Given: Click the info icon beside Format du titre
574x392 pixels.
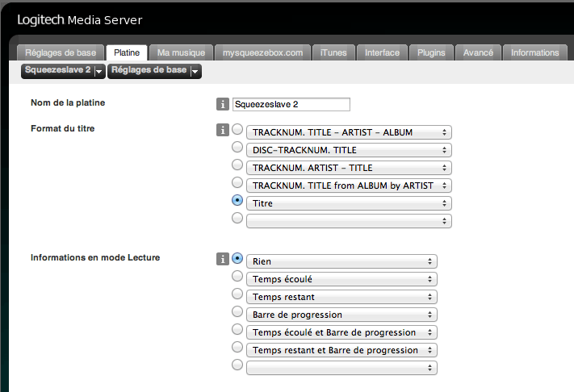Looking at the screenshot, I should click(223, 130).
